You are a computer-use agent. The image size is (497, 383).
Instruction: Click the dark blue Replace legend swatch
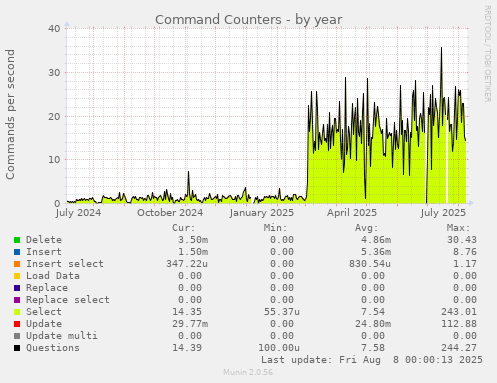coord(17,288)
